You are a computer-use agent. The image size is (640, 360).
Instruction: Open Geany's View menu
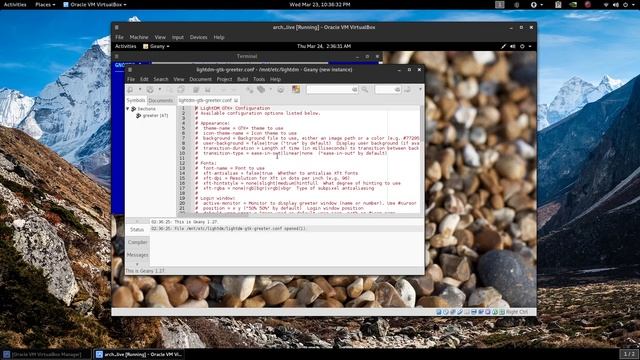(179, 79)
